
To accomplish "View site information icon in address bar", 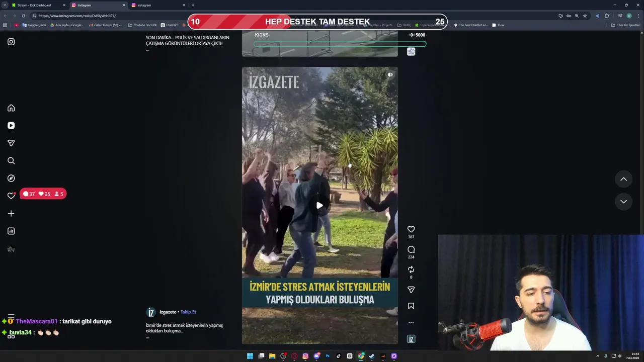I will 34,16.
